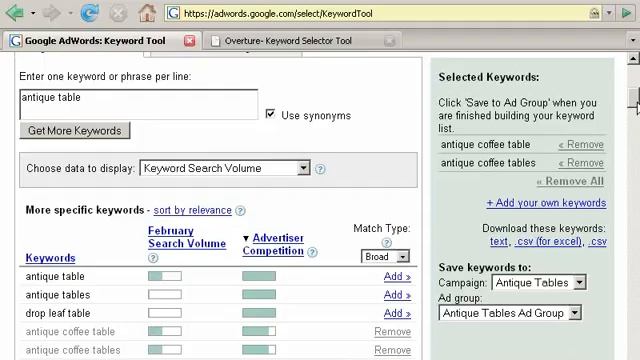Click the scrollbar up arrow
Viewport: 640px width, 360px height.
point(633,59)
